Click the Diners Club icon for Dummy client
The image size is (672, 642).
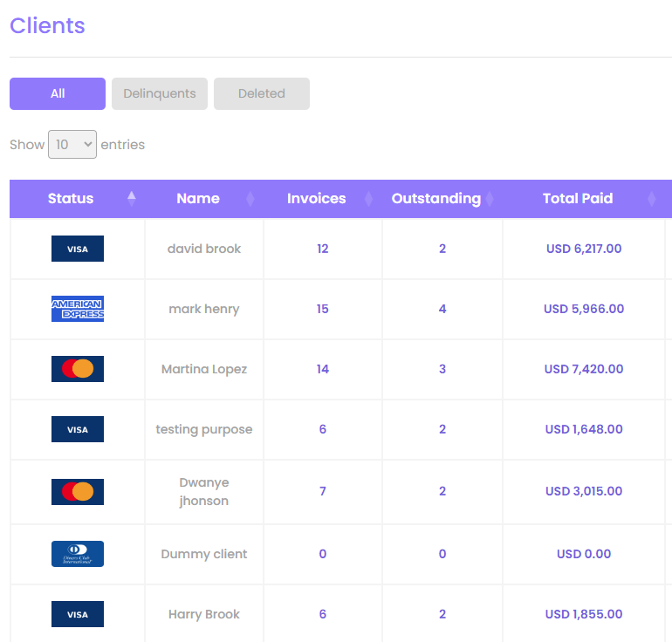[78, 554]
